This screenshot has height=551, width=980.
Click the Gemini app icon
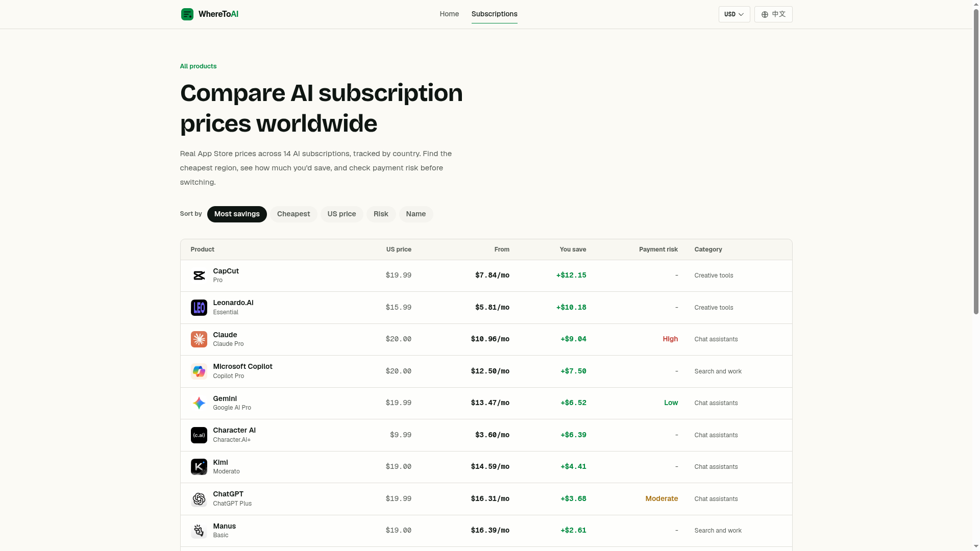tap(199, 403)
